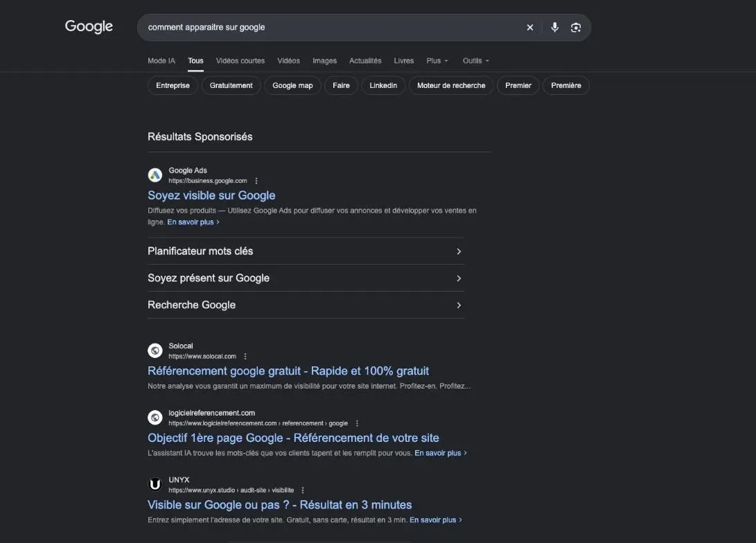Open the Outils dropdown
756x543 pixels.
[476, 61]
